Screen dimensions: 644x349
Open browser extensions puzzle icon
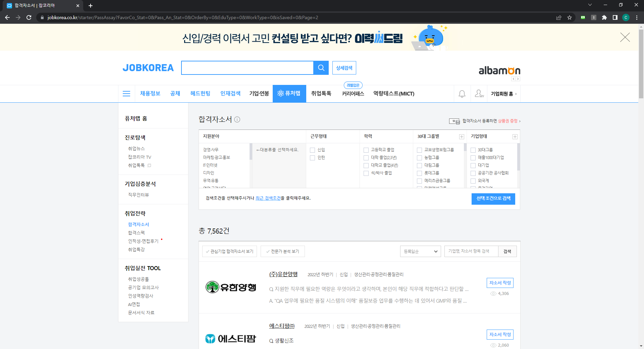[x=604, y=17]
